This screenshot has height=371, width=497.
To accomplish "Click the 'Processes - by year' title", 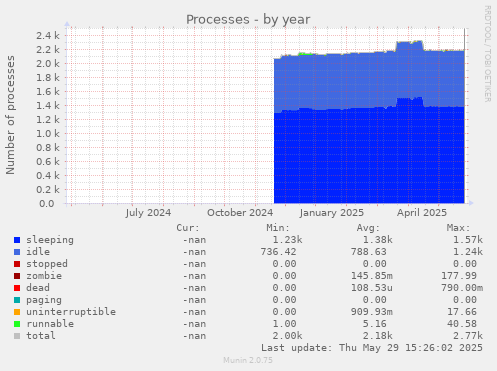I will click(x=248, y=19).
